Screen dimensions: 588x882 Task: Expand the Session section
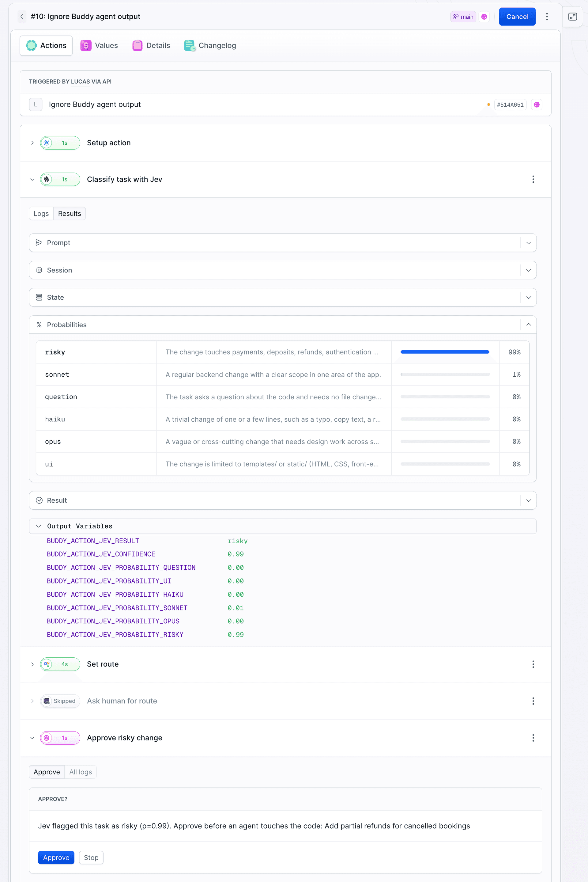click(528, 271)
